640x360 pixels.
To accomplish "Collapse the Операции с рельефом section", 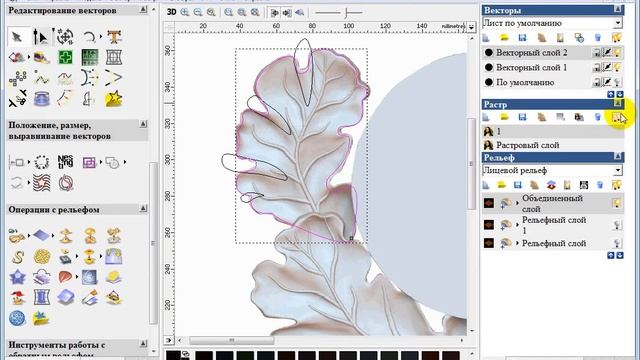I will [x=143, y=209].
